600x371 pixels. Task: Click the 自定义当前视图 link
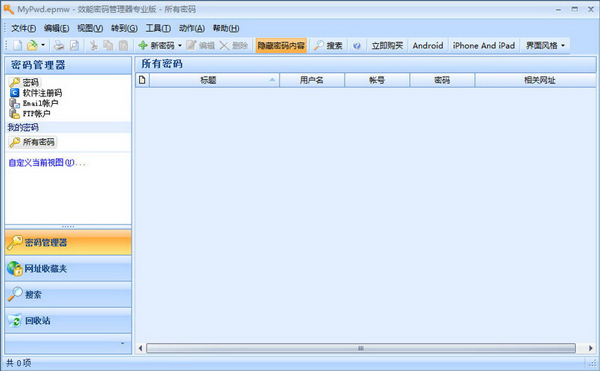tap(47, 163)
